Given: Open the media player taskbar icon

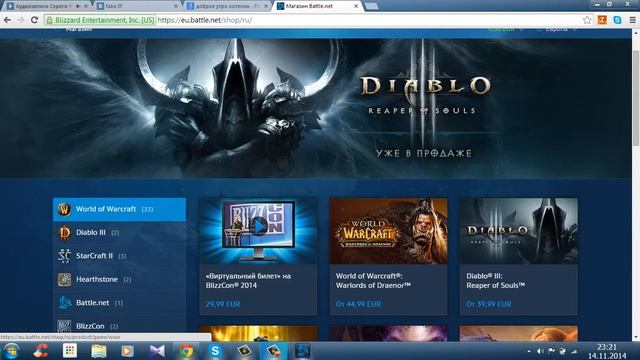Looking at the screenshot, I should pos(127,351).
